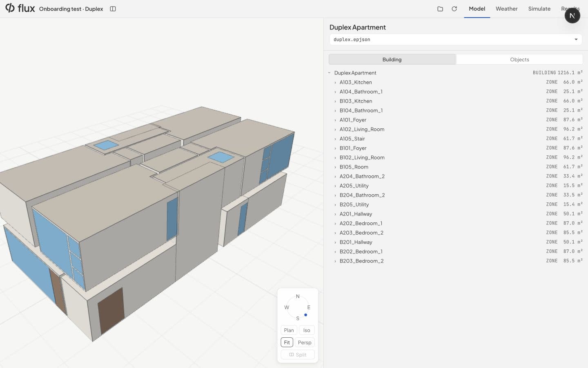Click the BUILDING 1216.1 m² value
The width and height of the screenshot is (588, 368).
pos(557,72)
